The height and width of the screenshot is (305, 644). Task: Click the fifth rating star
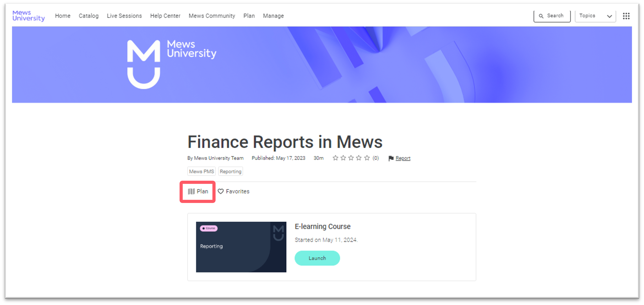tap(367, 158)
